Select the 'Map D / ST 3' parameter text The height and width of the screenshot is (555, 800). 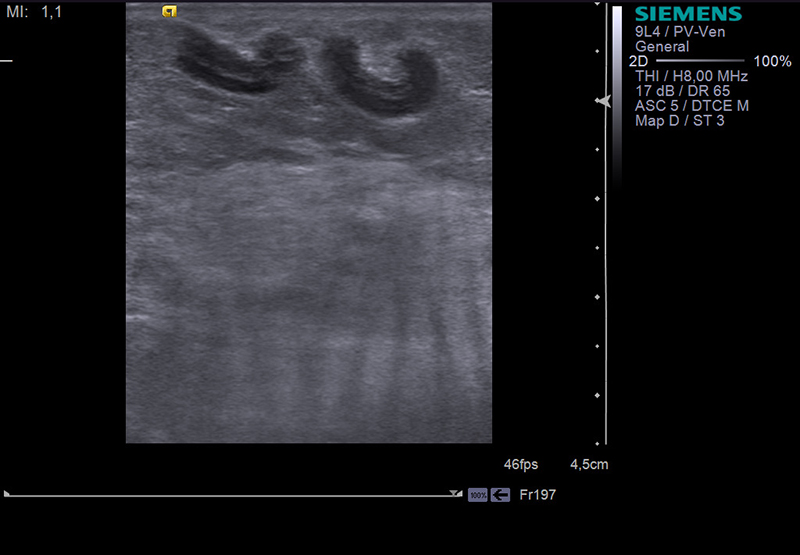click(679, 120)
